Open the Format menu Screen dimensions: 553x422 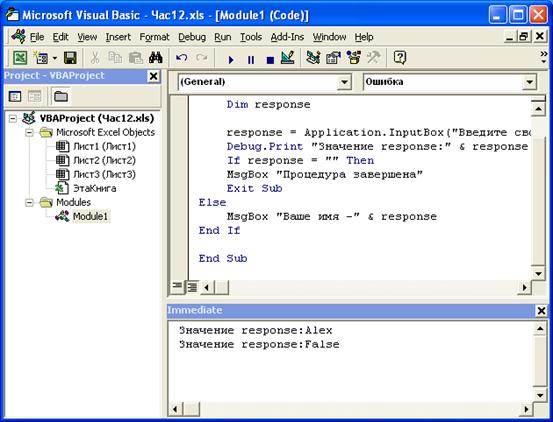tap(154, 37)
